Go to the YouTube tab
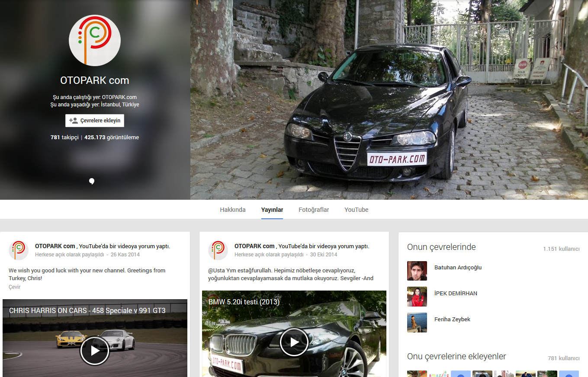The width and height of the screenshot is (588, 377). click(356, 210)
